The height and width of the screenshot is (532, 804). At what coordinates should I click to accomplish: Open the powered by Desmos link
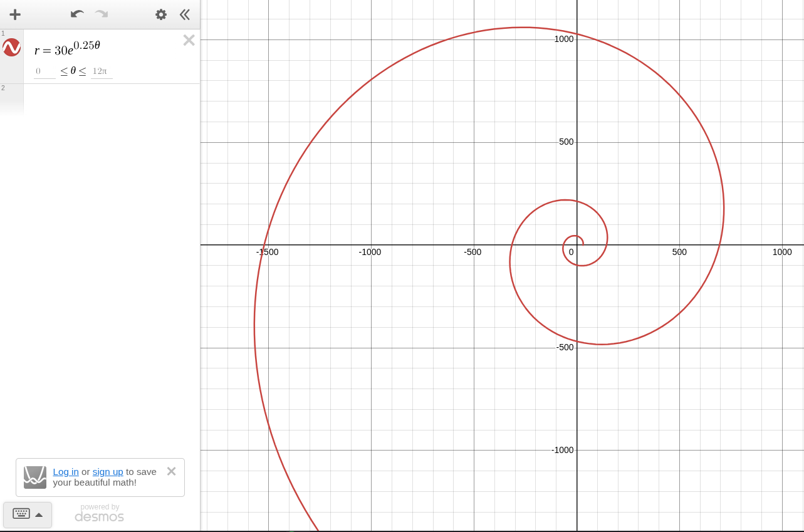(100, 513)
